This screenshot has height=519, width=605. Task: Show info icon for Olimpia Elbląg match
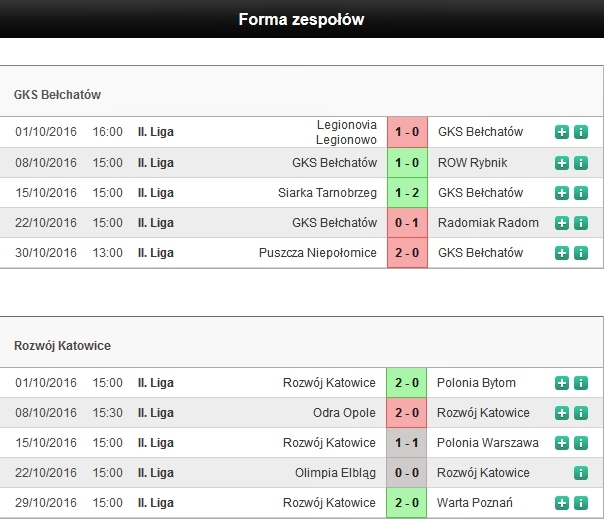click(581, 473)
